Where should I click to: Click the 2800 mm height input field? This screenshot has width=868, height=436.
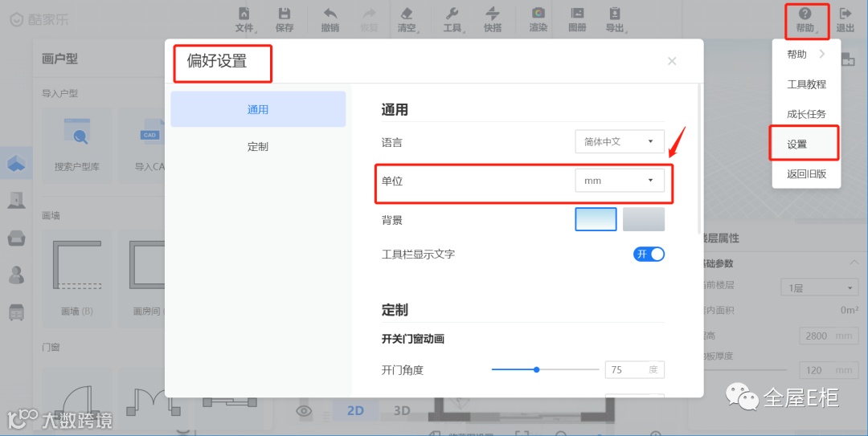point(829,336)
